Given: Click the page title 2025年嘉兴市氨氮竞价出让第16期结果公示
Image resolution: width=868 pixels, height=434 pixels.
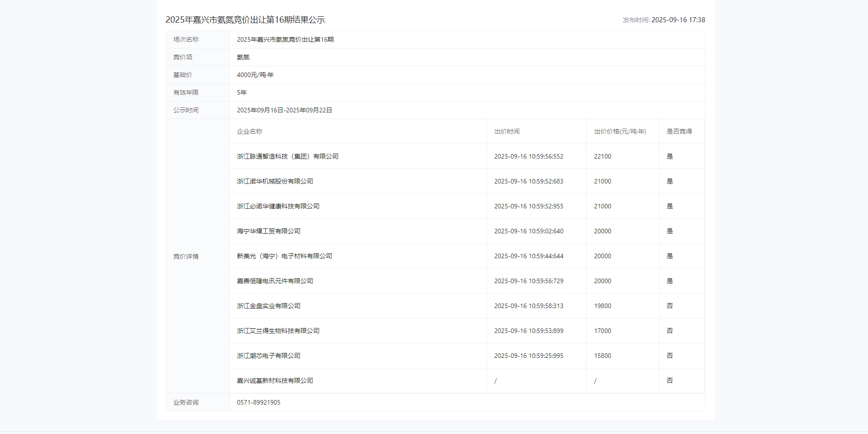Looking at the screenshot, I should tap(245, 20).
